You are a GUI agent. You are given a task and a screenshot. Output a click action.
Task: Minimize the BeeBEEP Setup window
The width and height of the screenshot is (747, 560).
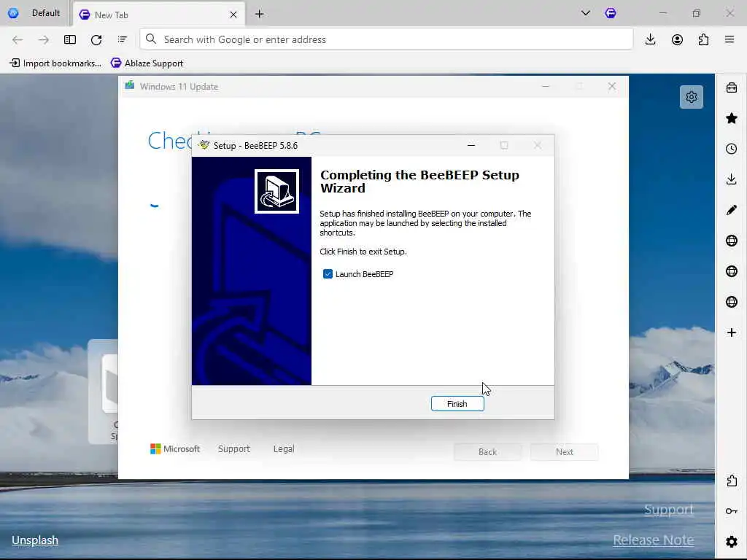[471, 145]
